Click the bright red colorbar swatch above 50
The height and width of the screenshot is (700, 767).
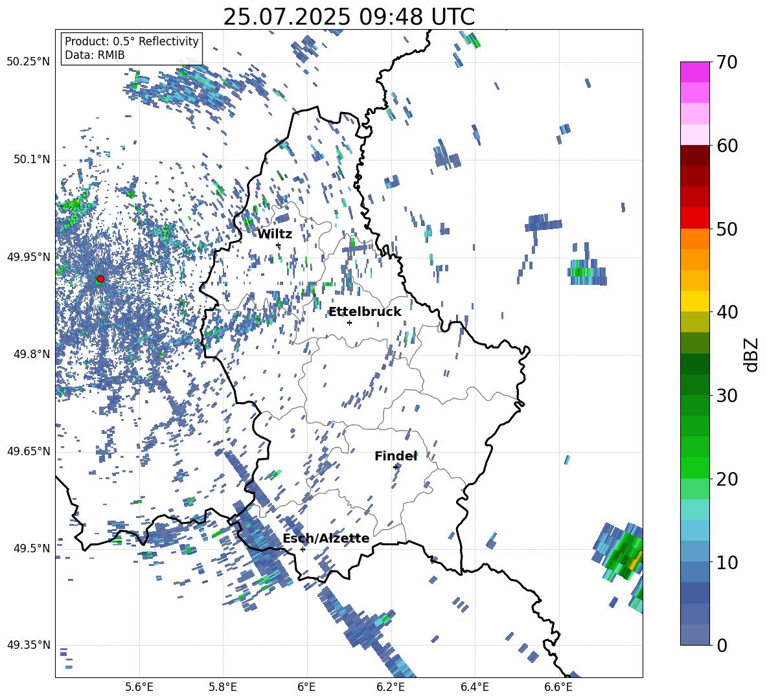[694, 218]
